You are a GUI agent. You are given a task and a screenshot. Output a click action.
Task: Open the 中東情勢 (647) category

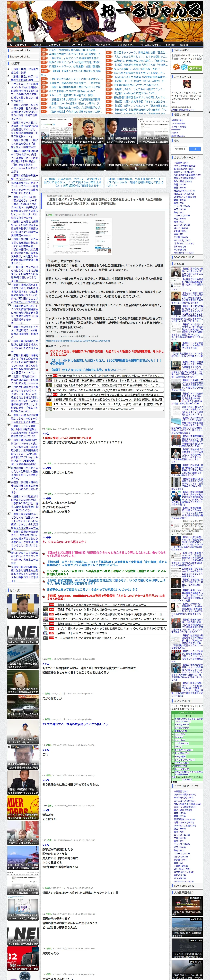tap(181, 163)
